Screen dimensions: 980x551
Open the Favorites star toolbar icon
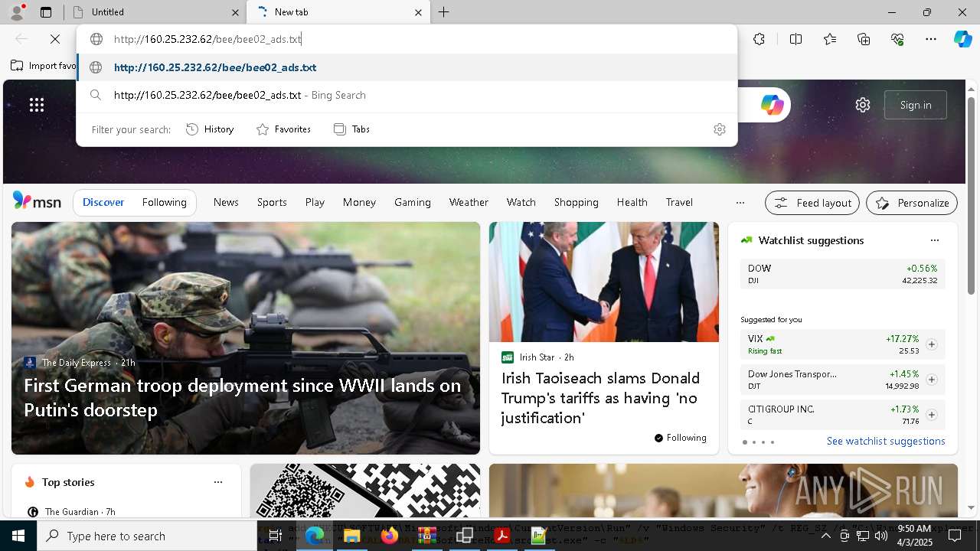[x=830, y=39]
